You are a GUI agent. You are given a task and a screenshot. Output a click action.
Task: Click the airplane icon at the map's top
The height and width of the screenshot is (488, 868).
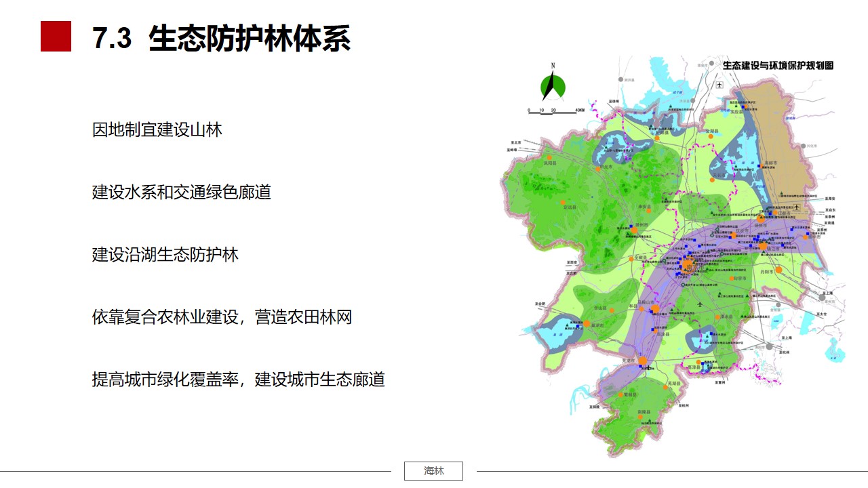click(719, 85)
